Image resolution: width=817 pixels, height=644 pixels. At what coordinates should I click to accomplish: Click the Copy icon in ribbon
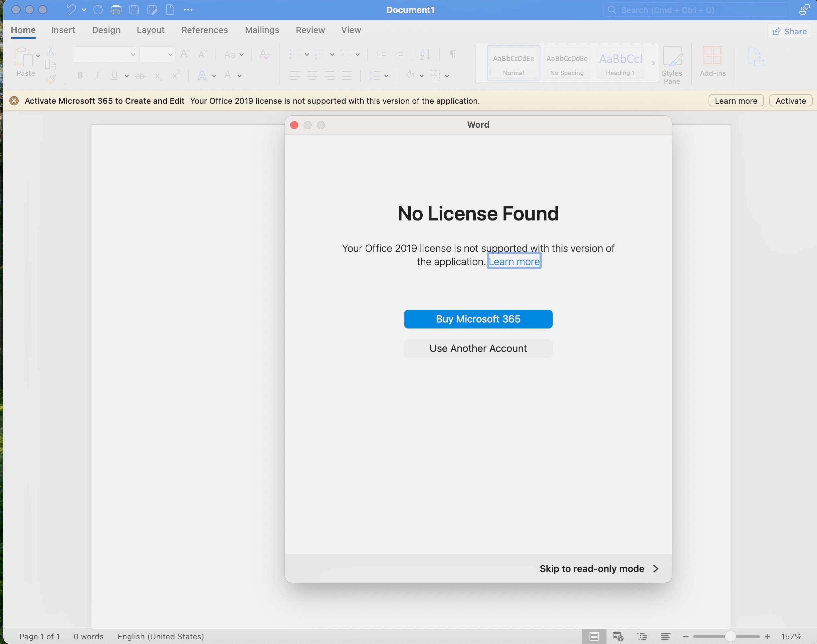[x=51, y=65]
